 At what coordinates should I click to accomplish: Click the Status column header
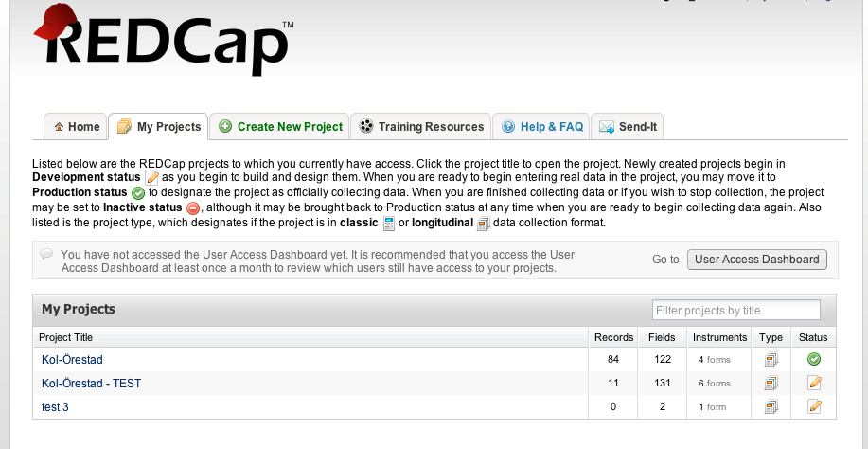coord(813,338)
